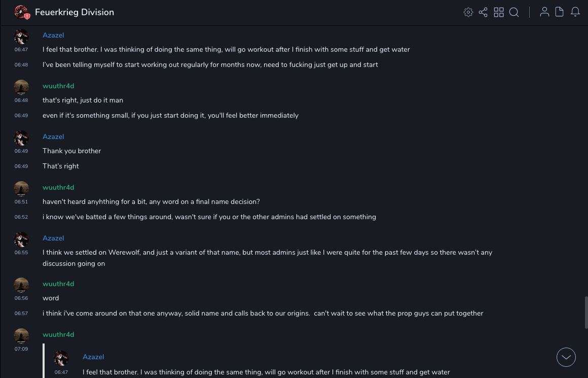Image resolution: width=588 pixels, height=378 pixels.
Task: Click Azazel's name above "Thank you brother"
Action: (x=53, y=136)
